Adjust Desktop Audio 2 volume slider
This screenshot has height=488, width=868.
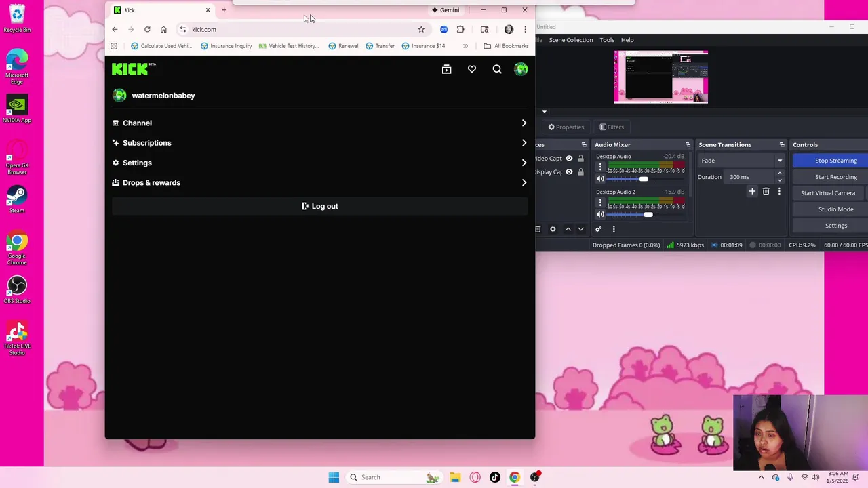(x=648, y=214)
